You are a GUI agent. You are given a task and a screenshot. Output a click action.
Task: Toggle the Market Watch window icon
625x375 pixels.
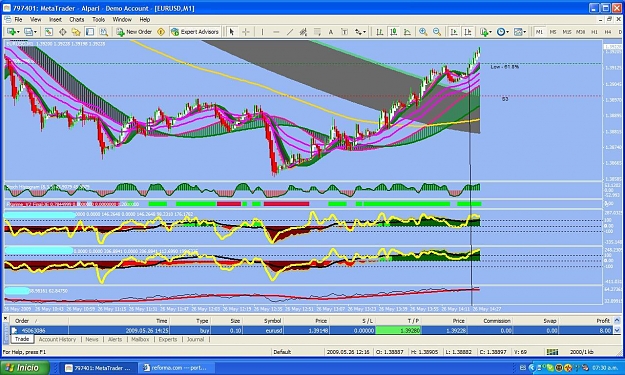49,32
